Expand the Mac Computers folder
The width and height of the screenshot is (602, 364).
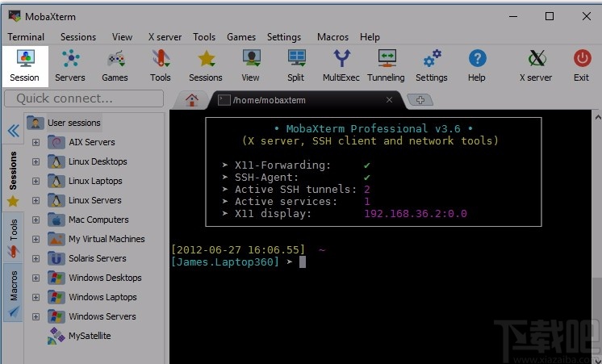36,220
